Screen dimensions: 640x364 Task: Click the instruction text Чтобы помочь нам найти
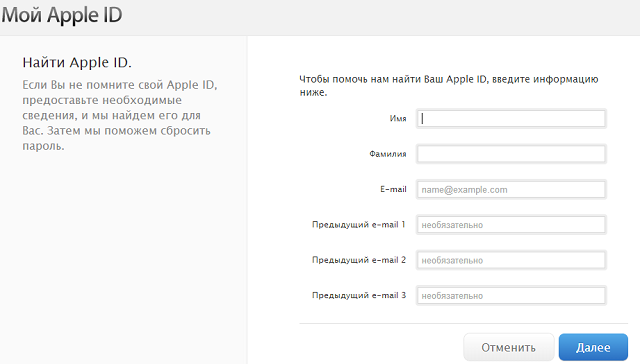point(449,86)
